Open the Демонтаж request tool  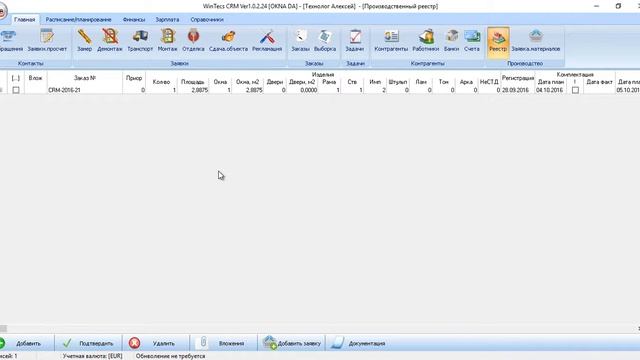110,40
